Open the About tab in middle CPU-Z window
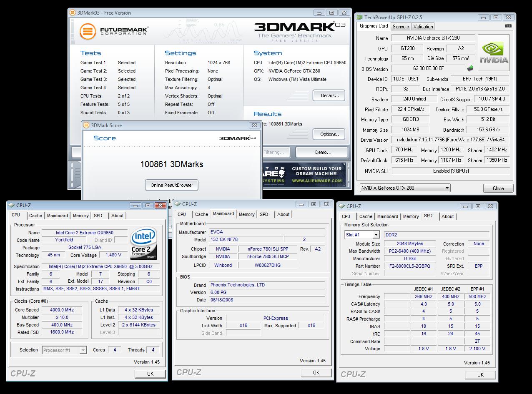The width and height of the screenshot is (532, 394). 284,214
